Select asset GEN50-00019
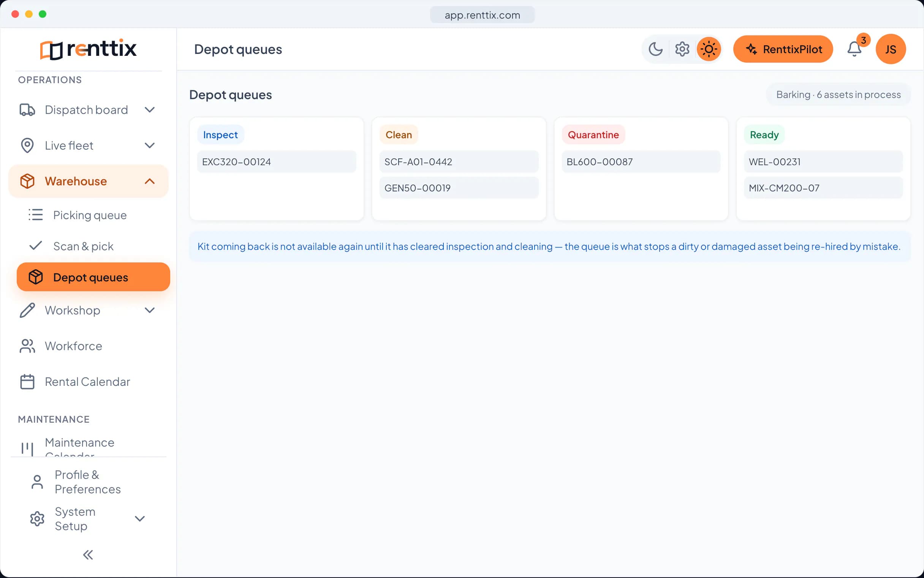Viewport: 924px width, 578px height. pyautogui.click(x=459, y=188)
